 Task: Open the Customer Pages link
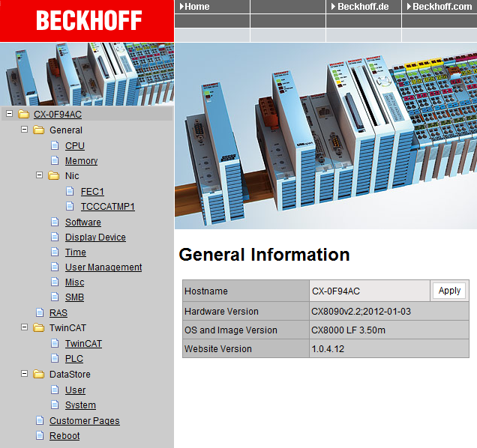pos(85,421)
